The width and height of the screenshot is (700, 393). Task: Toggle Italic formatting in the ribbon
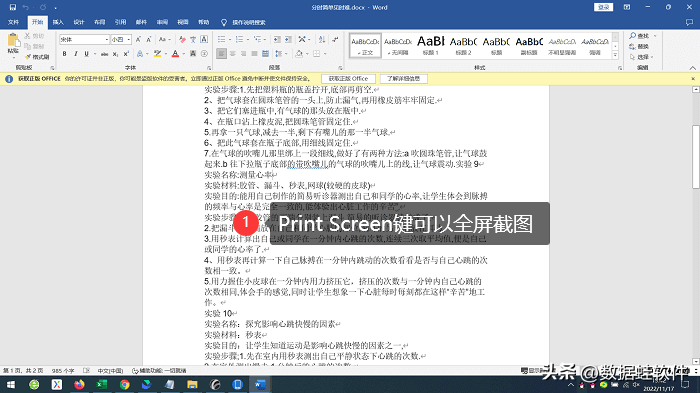(x=76, y=54)
